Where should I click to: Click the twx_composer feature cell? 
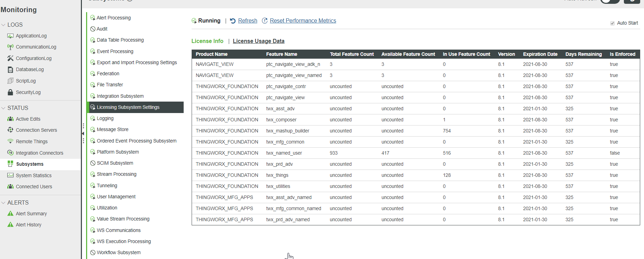pos(281,120)
